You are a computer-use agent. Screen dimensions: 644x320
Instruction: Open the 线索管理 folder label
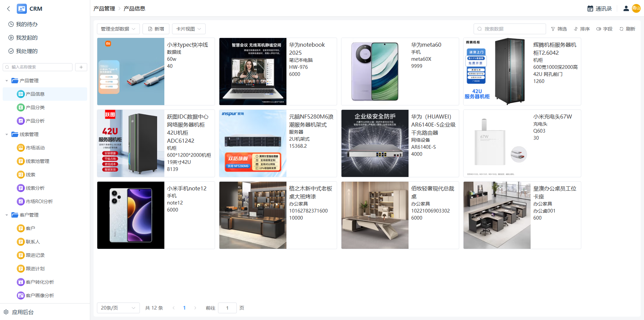click(29, 134)
